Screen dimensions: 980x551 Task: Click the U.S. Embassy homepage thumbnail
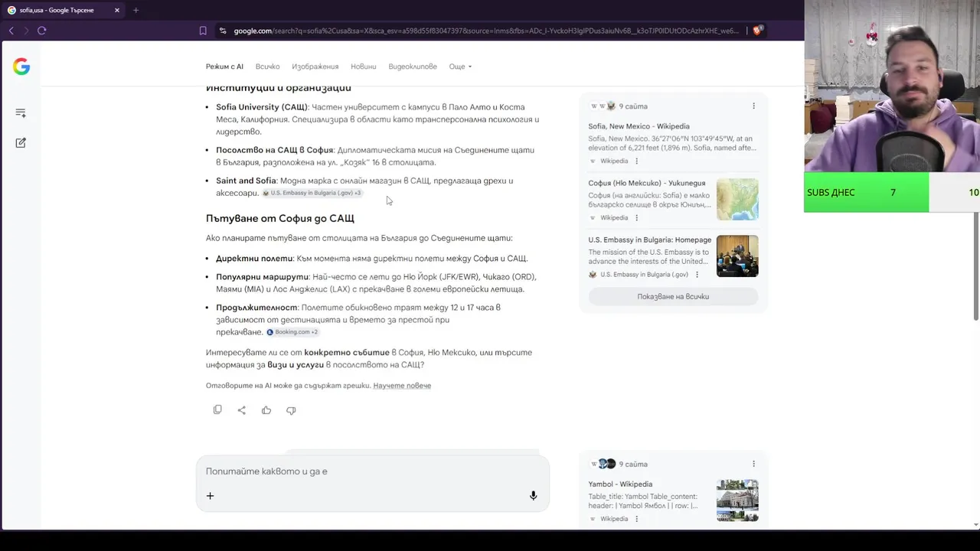coord(737,256)
